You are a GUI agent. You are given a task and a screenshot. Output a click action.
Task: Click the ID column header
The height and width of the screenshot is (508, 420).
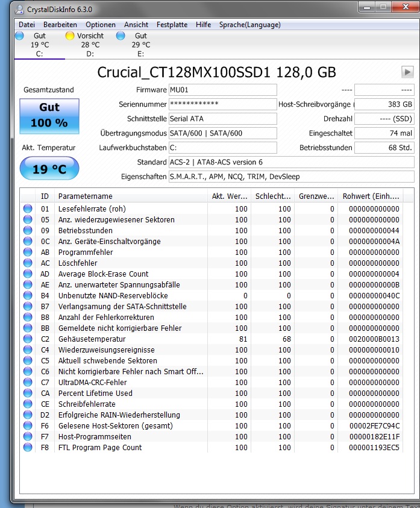[45, 196]
